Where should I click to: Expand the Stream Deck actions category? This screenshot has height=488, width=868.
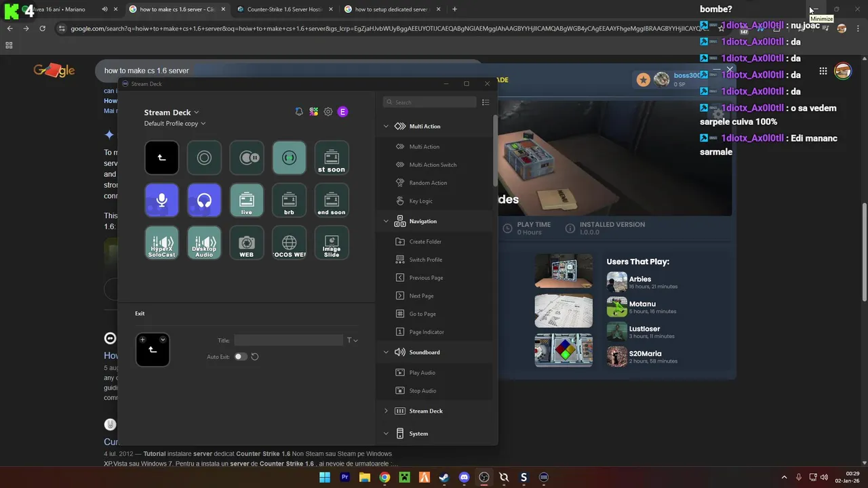pos(387,411)
